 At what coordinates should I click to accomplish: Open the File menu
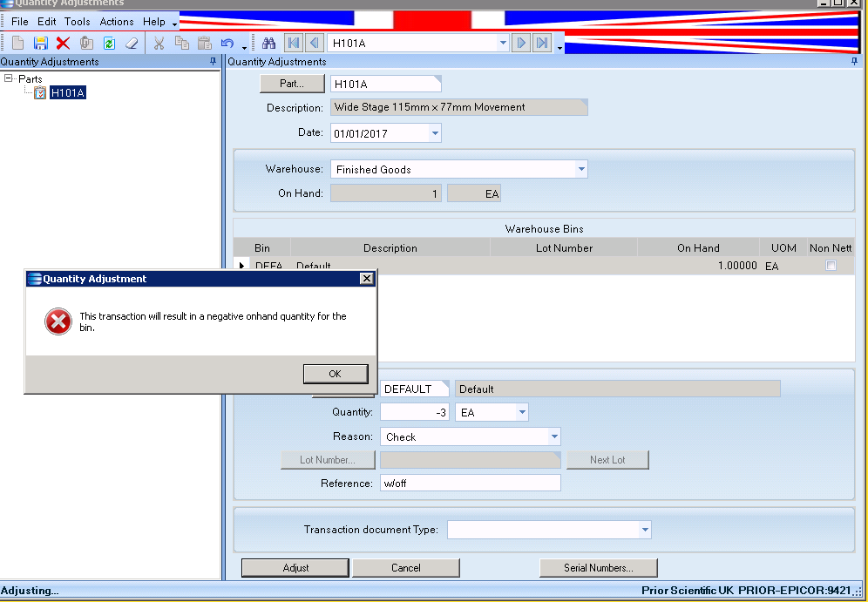click(x=19, y=22)
